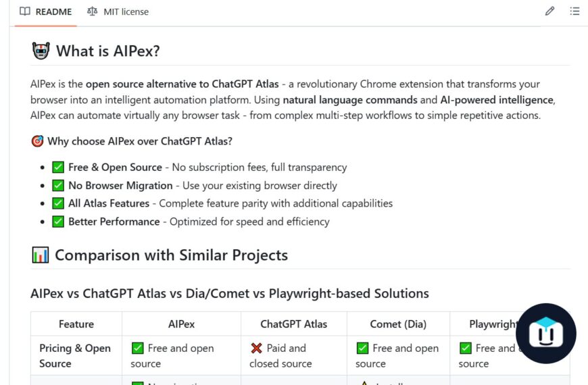The image size is (588, 385).
Task: Click checkmark beside Better Performance
Action: coord(58,222)
